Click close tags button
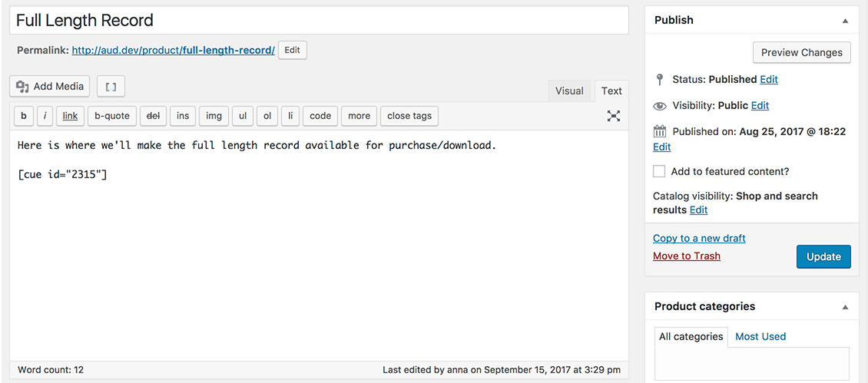This screenshot has width=868, height=383. click(409, 116)
